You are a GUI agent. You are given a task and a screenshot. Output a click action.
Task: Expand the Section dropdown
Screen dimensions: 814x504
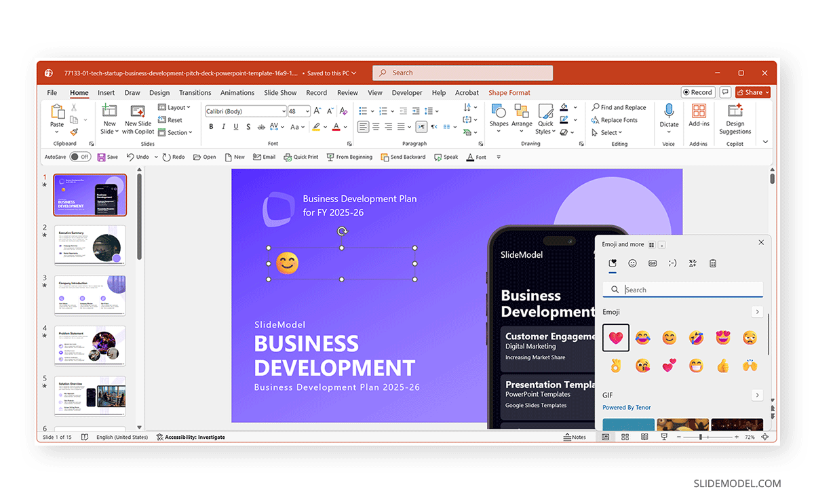[175, 132]
